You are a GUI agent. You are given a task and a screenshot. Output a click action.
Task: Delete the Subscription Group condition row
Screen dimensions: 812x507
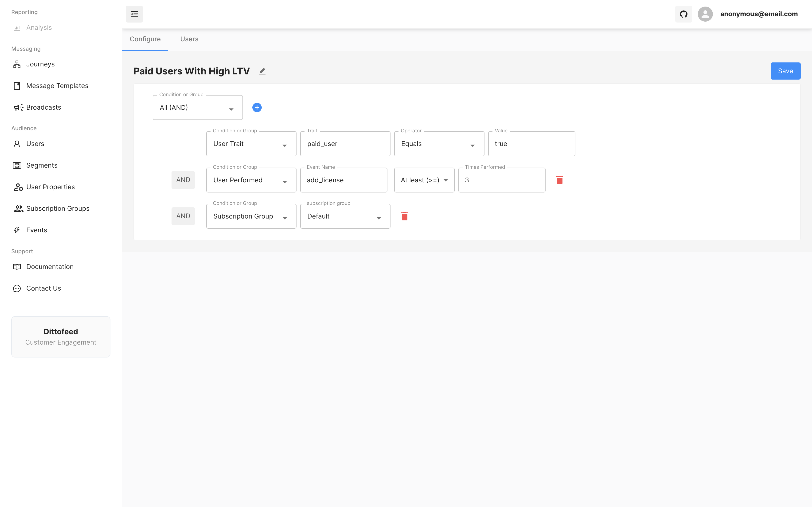[x=404, y=216]
